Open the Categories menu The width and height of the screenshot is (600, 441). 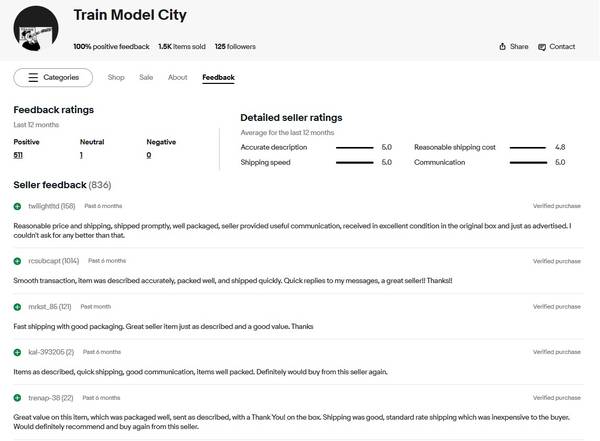(x=53, y=77)
